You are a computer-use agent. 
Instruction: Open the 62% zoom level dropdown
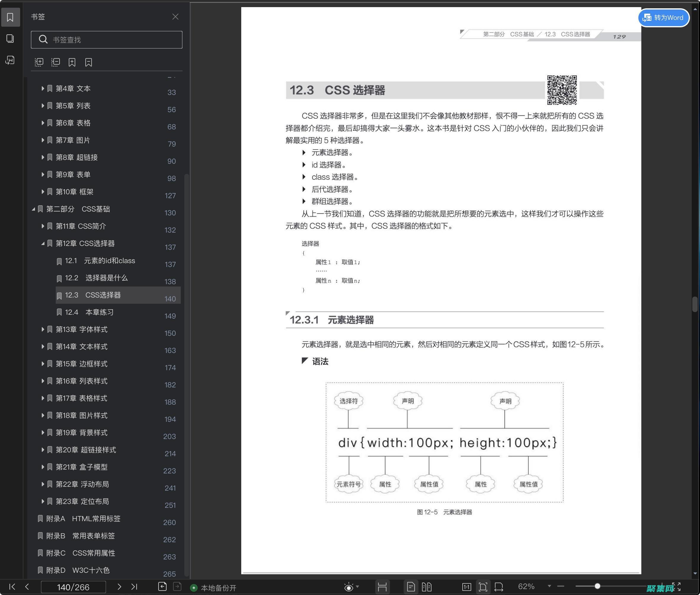pos(549,587)
